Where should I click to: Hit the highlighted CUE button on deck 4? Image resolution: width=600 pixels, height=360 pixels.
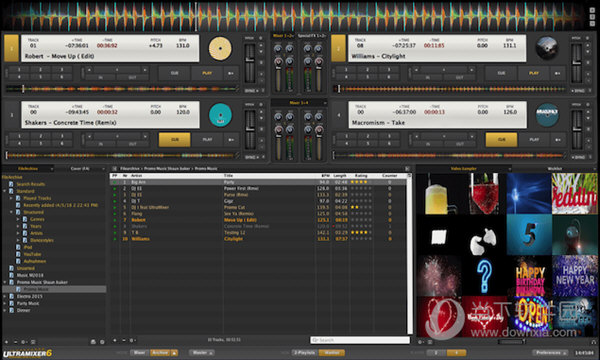pyautogui.click(x=501, y=140)
